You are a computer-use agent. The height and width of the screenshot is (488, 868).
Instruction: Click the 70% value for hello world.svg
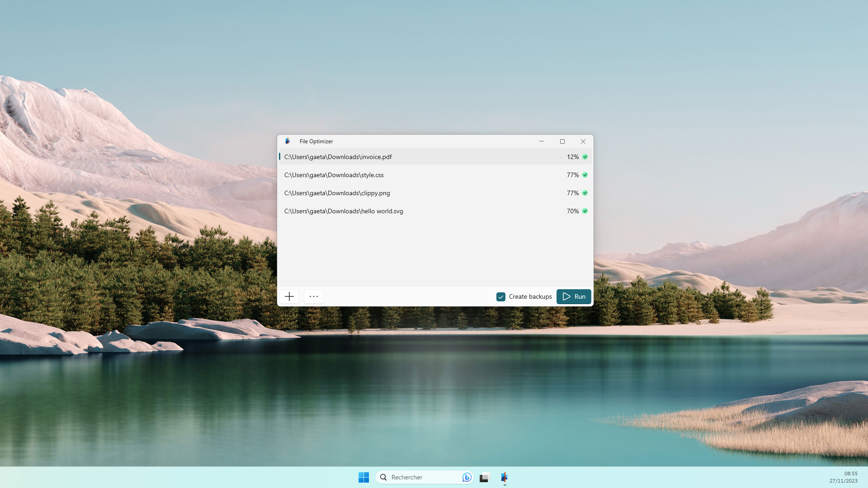(x=573, y=211)
